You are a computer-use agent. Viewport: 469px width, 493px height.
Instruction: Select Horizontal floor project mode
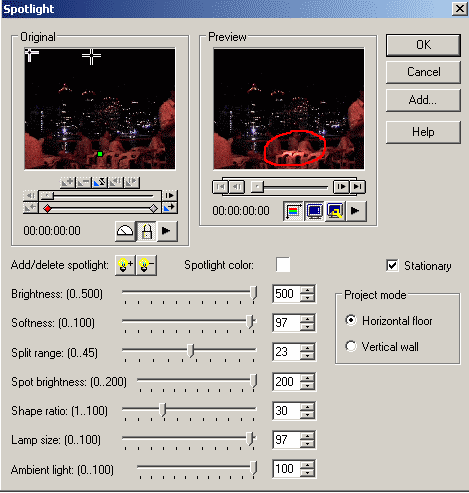[x=351, y=321]
